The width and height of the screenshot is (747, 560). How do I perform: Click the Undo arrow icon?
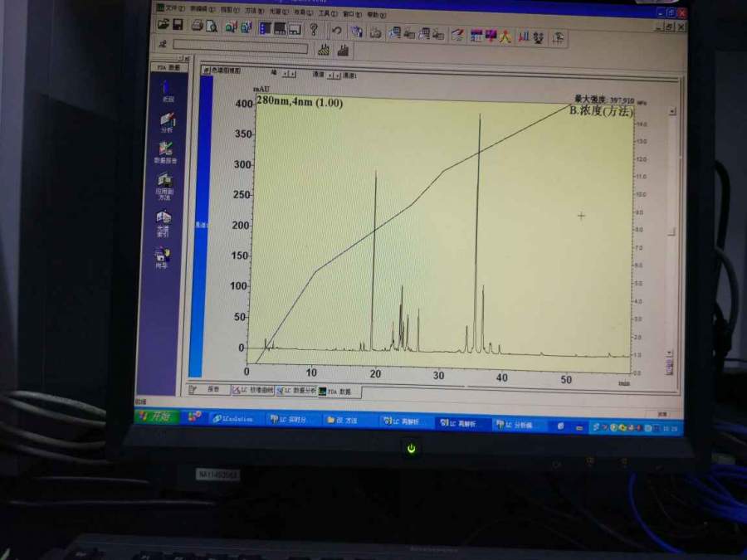336,31
